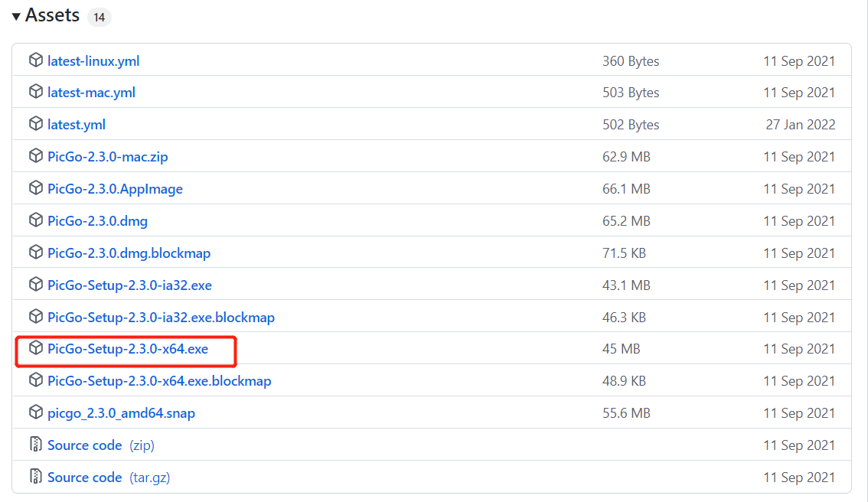The image size is (868, 502).
Task: Click the package icon beside PicGo-2.3.0-mac.zip
Action: [x=36, y=155]
